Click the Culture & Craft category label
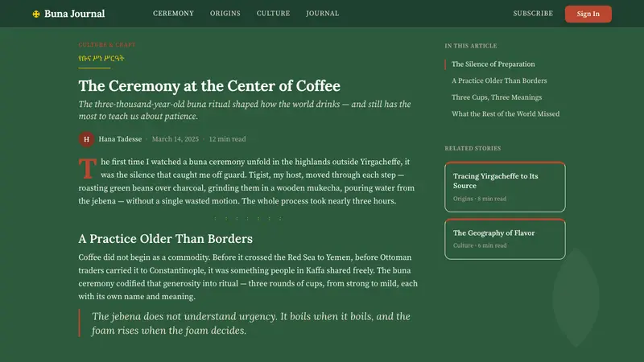The image size is (644, 362). [x=107, y=45]
